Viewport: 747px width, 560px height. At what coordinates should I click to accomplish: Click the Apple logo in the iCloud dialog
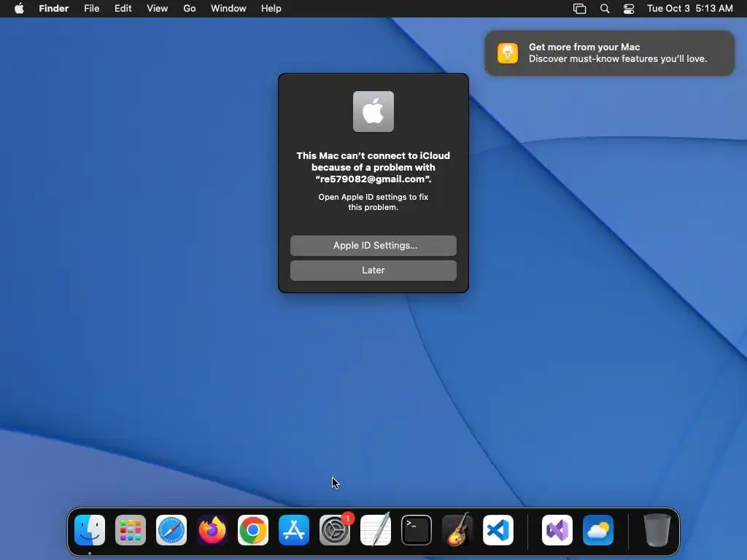click(x=373, y=112)
